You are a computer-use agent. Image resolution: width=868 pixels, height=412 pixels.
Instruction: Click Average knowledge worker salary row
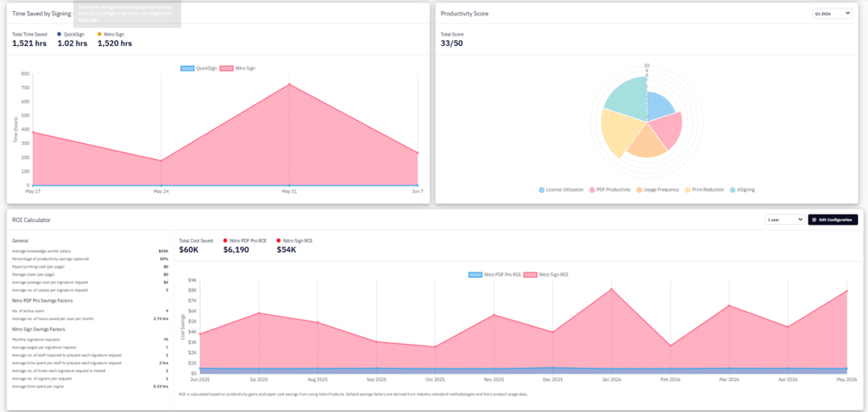coord(90,251)
